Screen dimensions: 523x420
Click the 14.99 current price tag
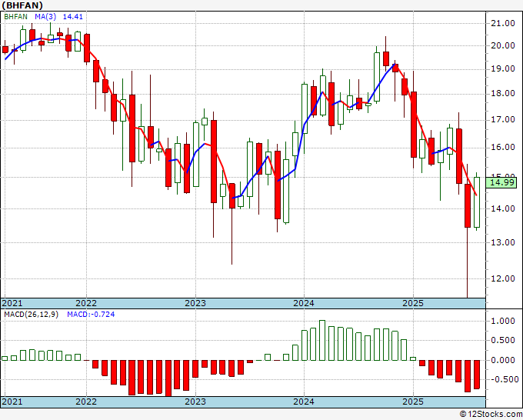501,182
